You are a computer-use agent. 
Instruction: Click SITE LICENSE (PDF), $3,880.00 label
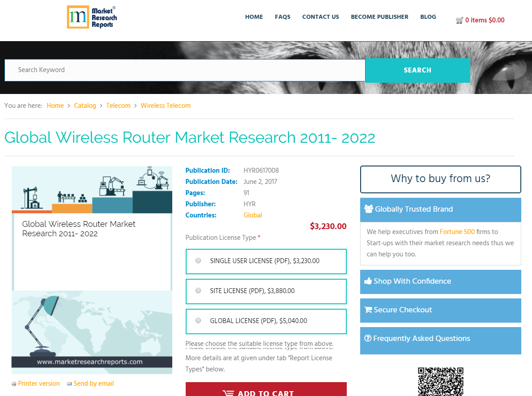[x=252, y=291]
